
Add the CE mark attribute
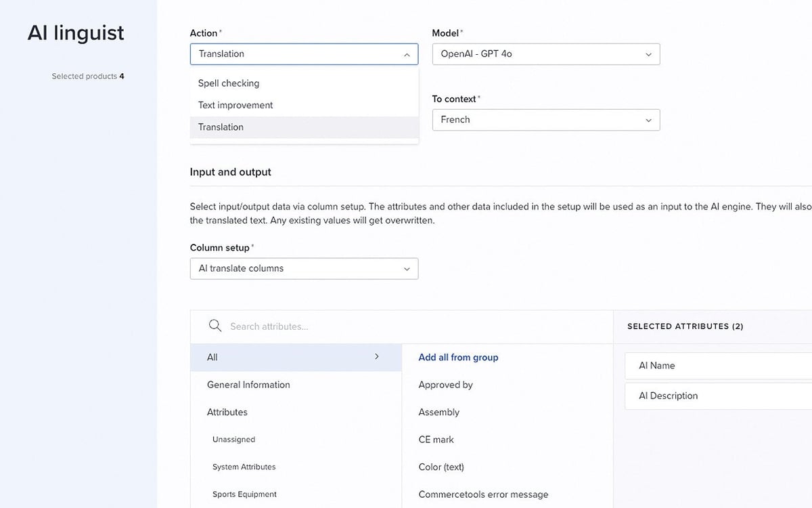pos(436,440)
